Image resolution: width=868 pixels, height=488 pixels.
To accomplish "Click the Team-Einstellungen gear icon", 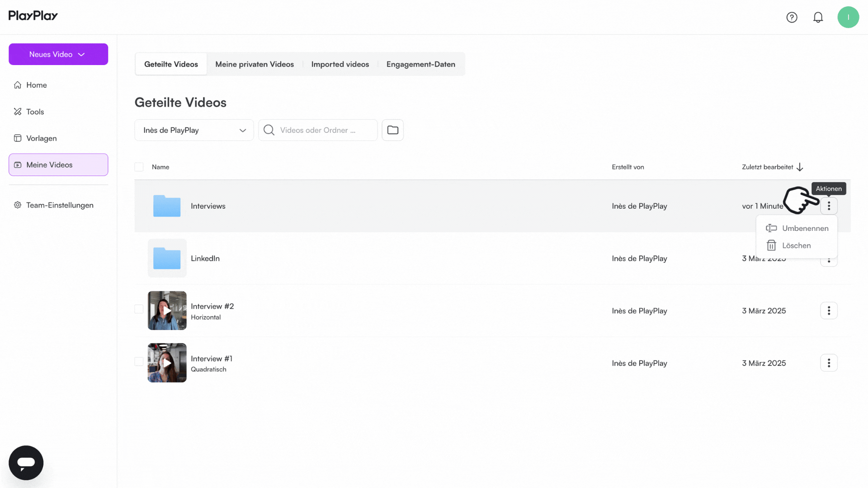I will click(x=18, y=205).
